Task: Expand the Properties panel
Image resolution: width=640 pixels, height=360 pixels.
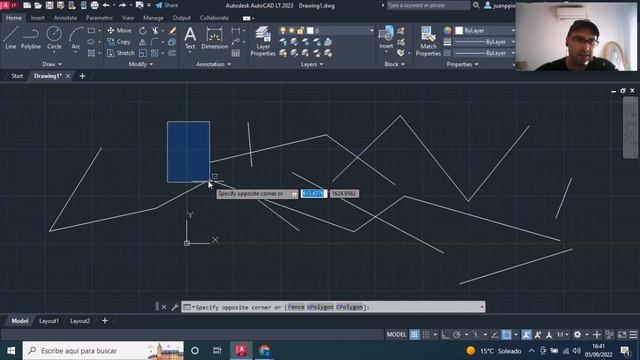Action: pyautogui.click(x=462, y=64)
